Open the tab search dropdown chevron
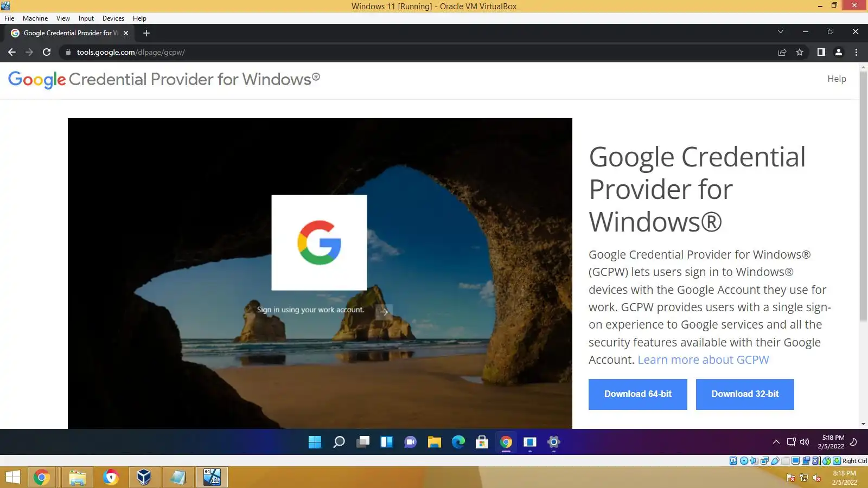868x488 pixels. pyautogui.click(x=781, y=31)
